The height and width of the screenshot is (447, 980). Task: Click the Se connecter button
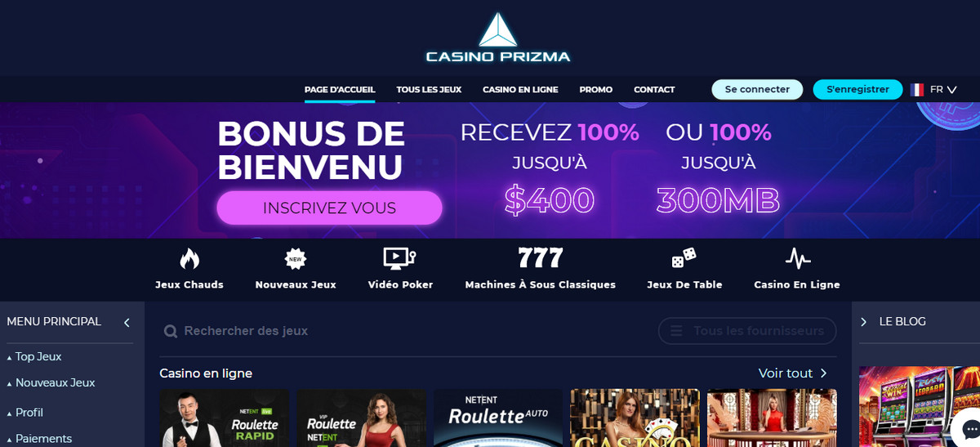(757, 90)
